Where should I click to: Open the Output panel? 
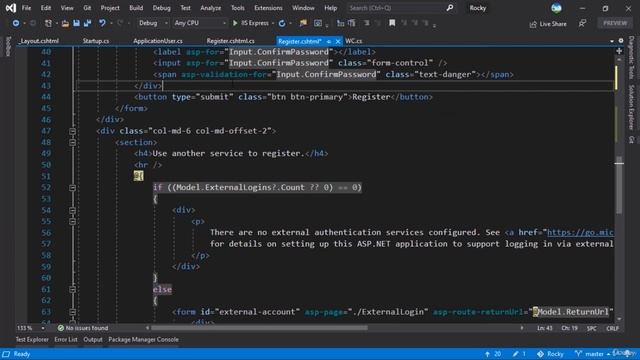(x=93, y=339)
